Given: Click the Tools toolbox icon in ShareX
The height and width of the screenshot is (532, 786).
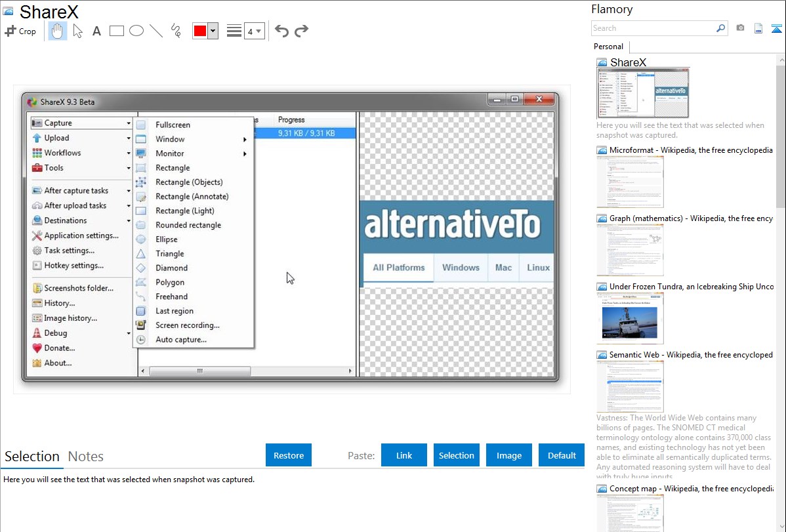Looking at the screenshot, I should (37, 168).
